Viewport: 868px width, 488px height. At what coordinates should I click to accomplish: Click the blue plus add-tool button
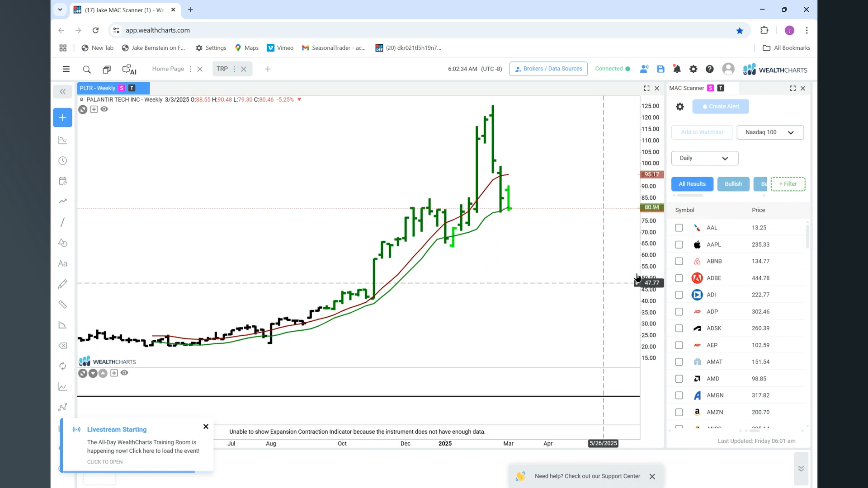click(x=62, y=117)
